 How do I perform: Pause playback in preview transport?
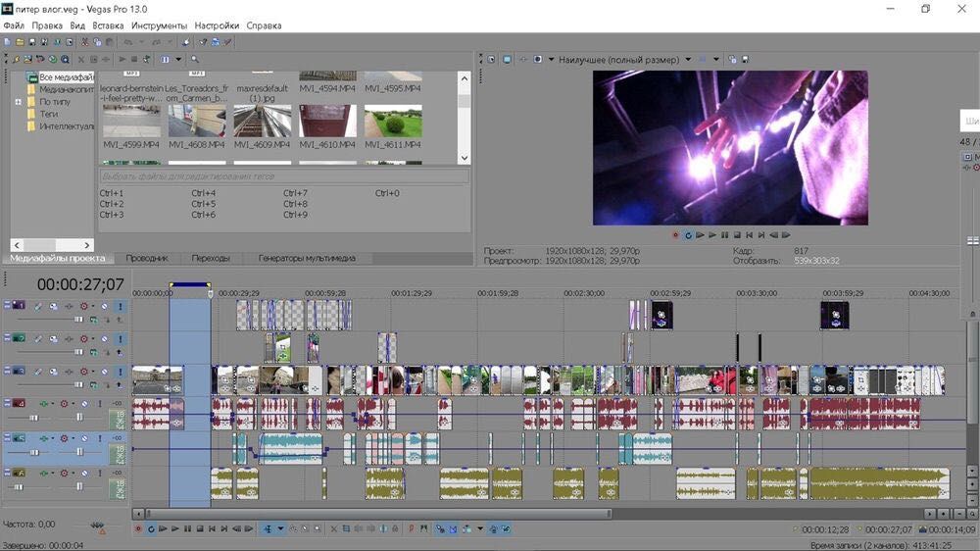pos(724,235)
